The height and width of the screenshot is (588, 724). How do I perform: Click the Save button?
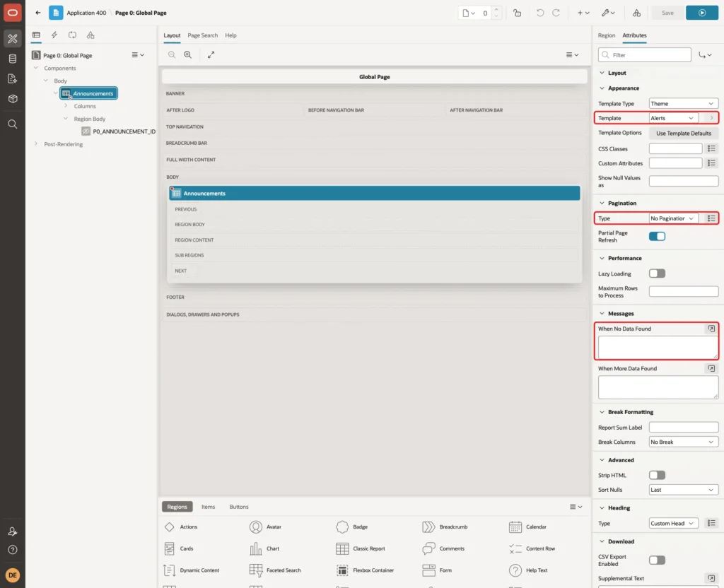pos(667,13)
